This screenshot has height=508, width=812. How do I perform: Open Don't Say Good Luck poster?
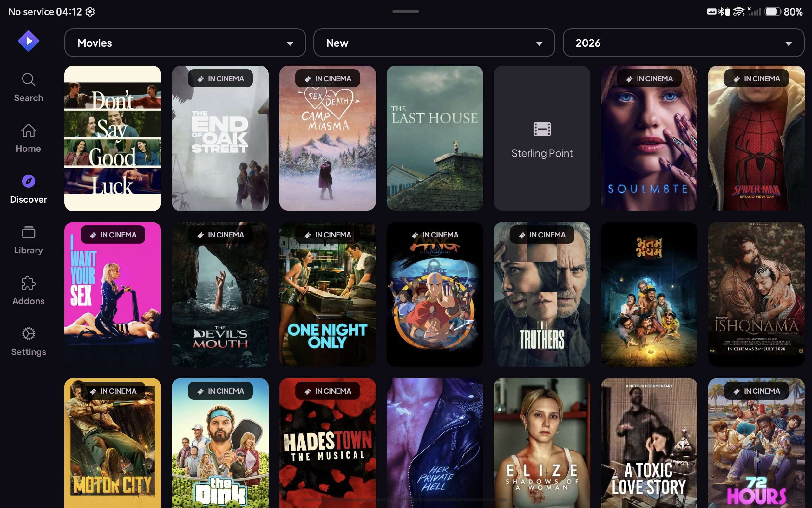[x=113, y=138]
